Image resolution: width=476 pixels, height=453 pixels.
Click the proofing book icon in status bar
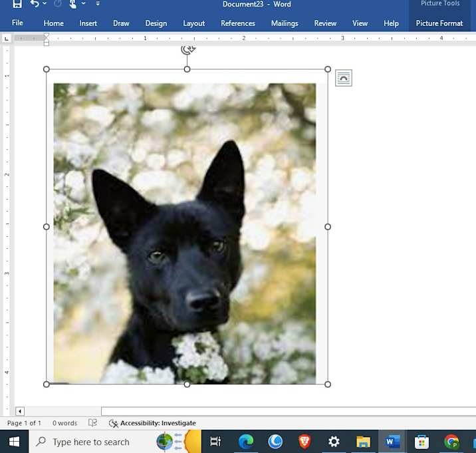92,423
